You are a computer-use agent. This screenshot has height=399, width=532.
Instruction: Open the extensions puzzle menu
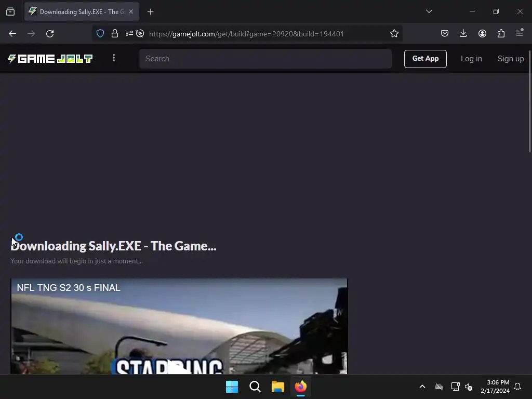501,33
